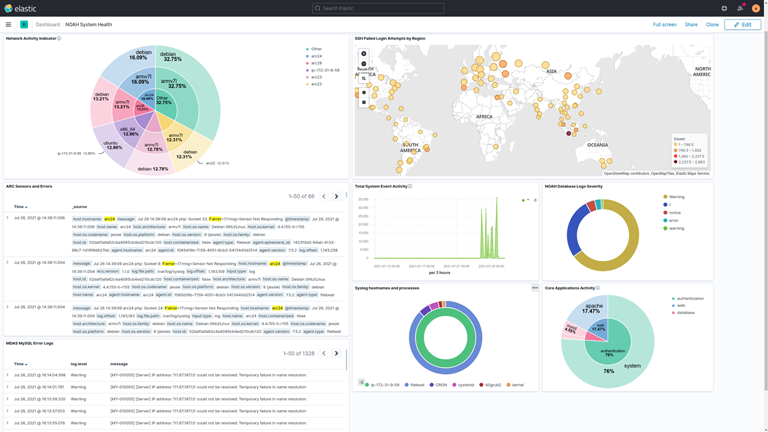Click 'kernel' legend swatch in Syslog panel

click(508, 385)
